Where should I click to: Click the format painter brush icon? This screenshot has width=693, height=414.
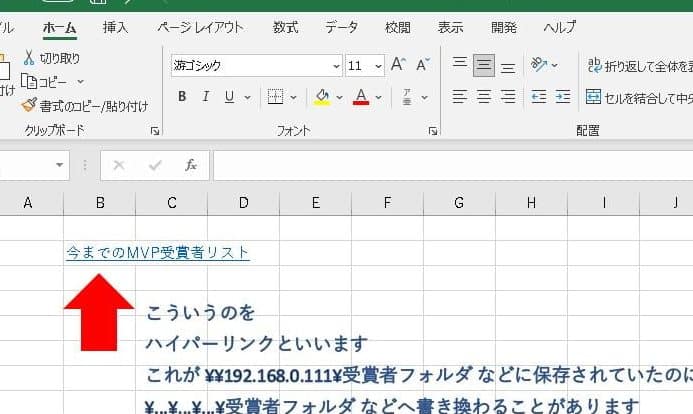(x=29, y=105)
